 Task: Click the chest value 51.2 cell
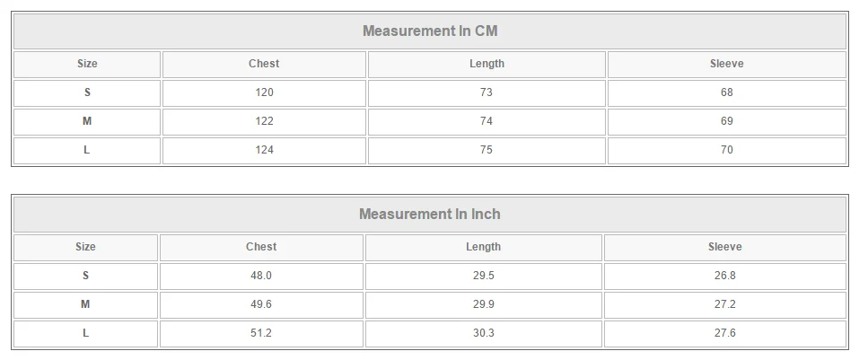(261, 334)
